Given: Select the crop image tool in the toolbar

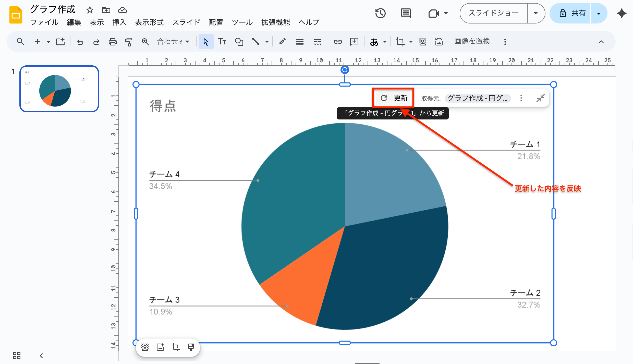Looking at the screenshot, I should pyautogui.click(x=401, y=41).
